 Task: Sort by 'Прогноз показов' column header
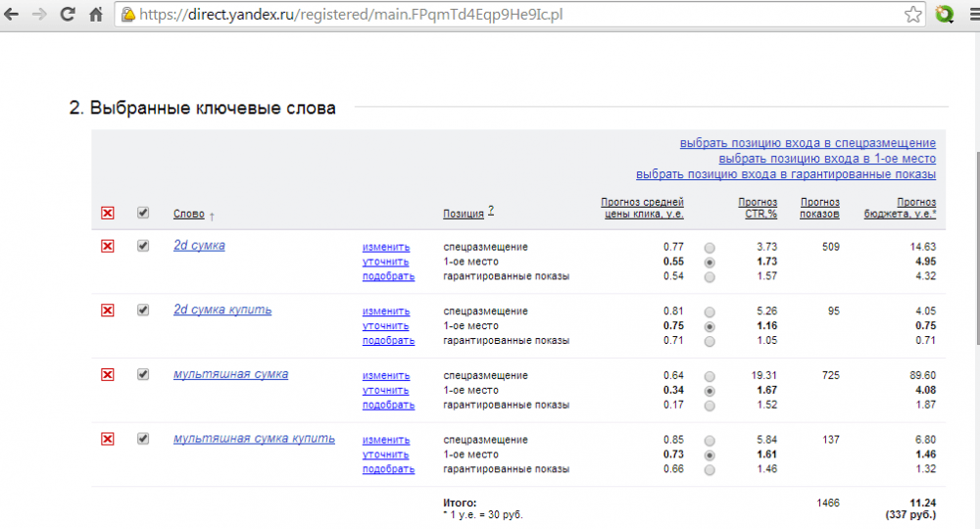click(x=819, y=208)
